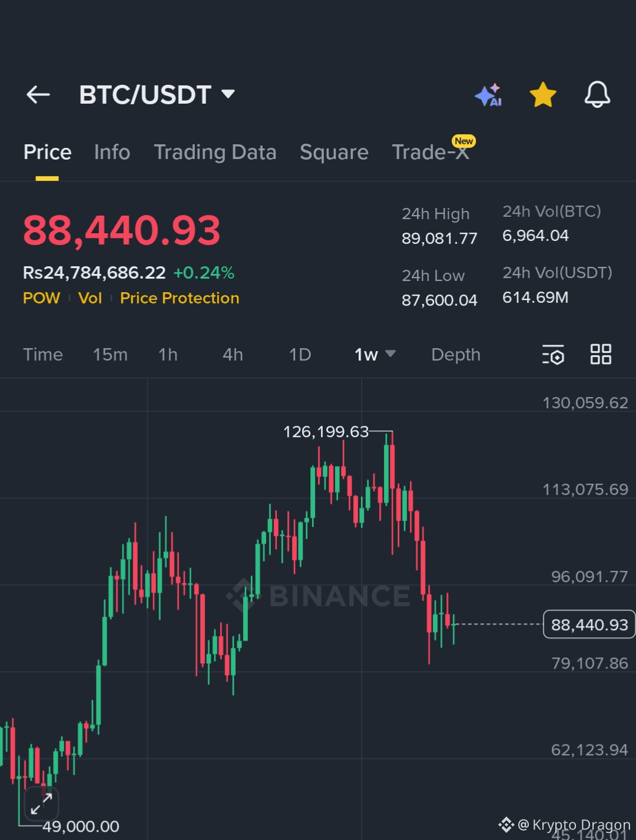Toggle the favorite star for BTC/USDT

coord(542,95)
